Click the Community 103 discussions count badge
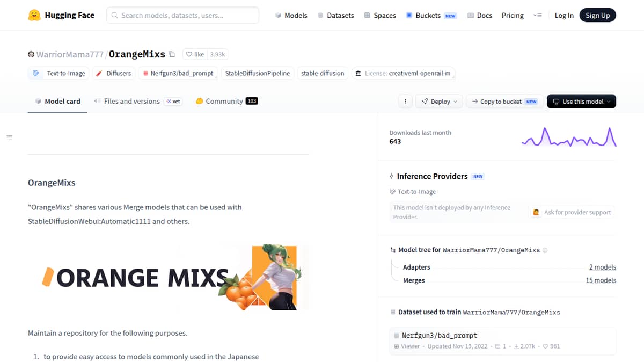Viewport: 644px width, 362px height. click(x=252, y=101)
